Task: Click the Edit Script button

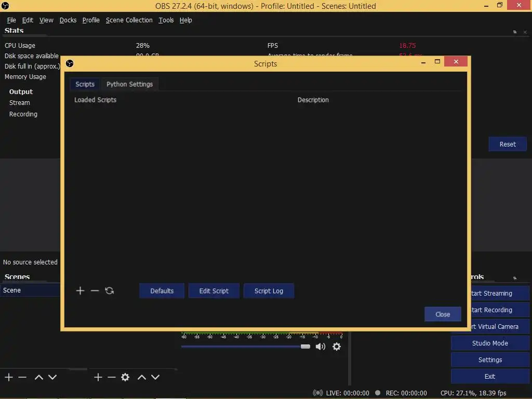Action: [214, 291]
